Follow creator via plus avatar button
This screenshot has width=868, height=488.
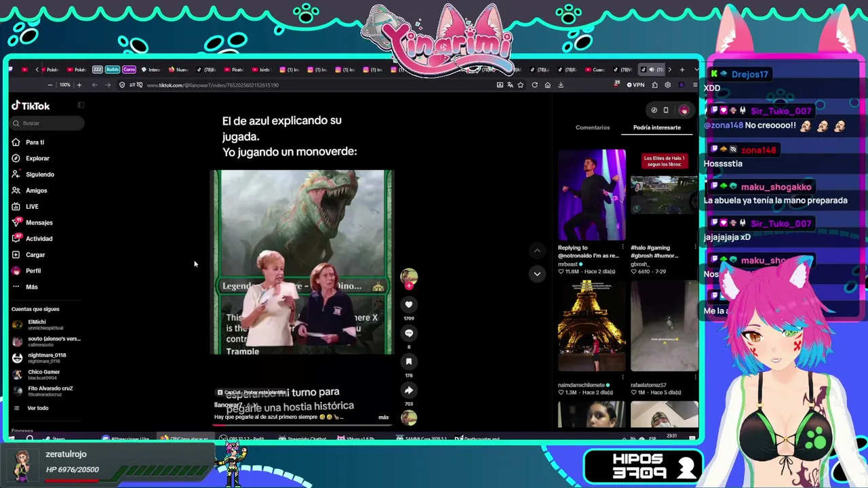409,285
